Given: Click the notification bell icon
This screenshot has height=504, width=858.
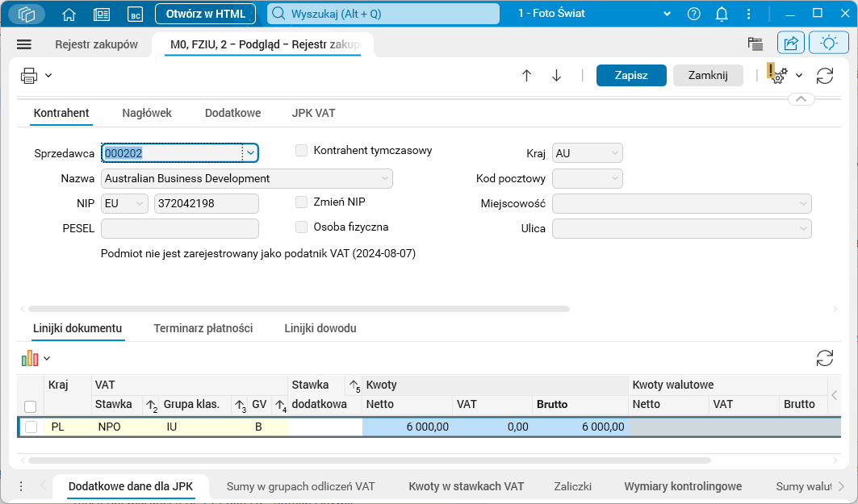Looking at the screenshot, I should (722, 14).
